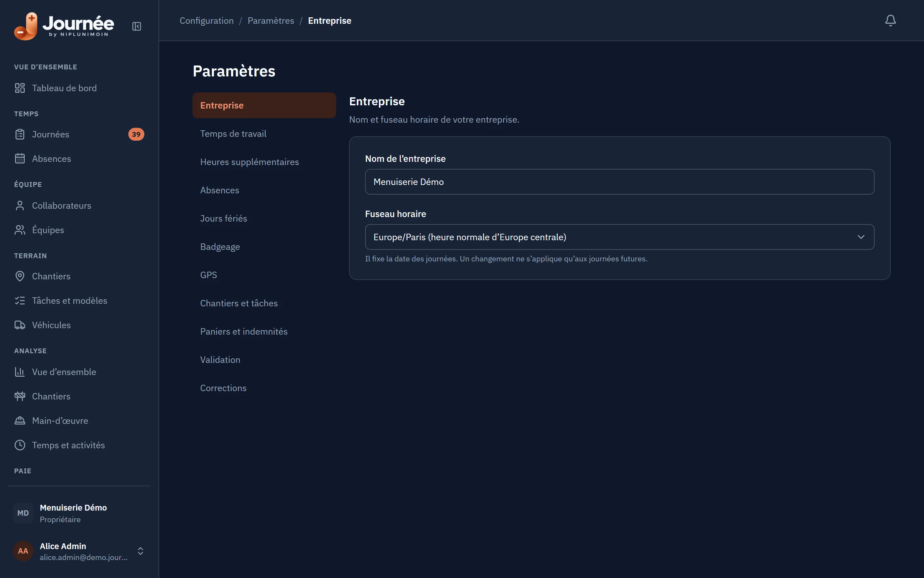Click the Vue d'ensemble chart icon
This screenshot has height=578, width=924.
coord(20,372)
